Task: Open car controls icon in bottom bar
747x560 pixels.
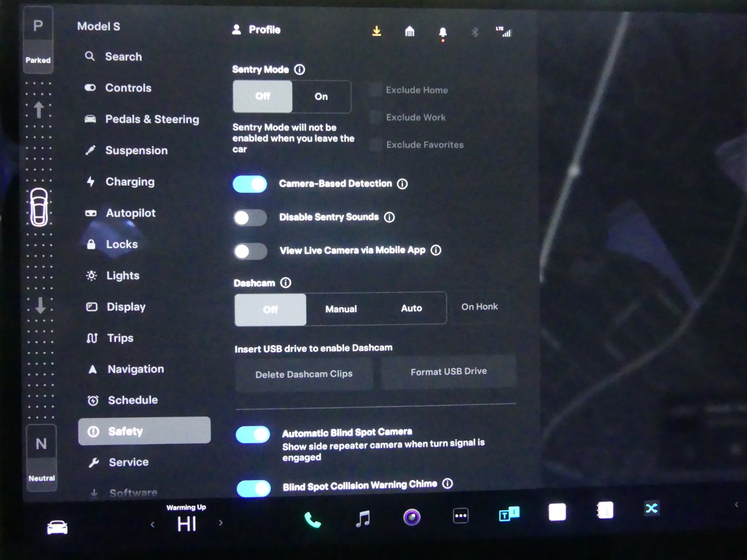Action: [57, 527]
